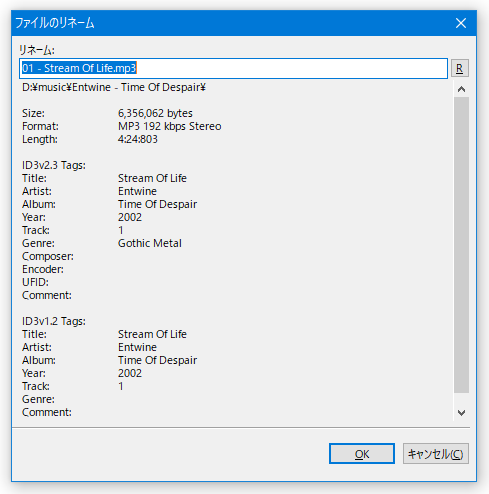Click the format text MP3 192 kbps Stereo

(x=170, y=126)
